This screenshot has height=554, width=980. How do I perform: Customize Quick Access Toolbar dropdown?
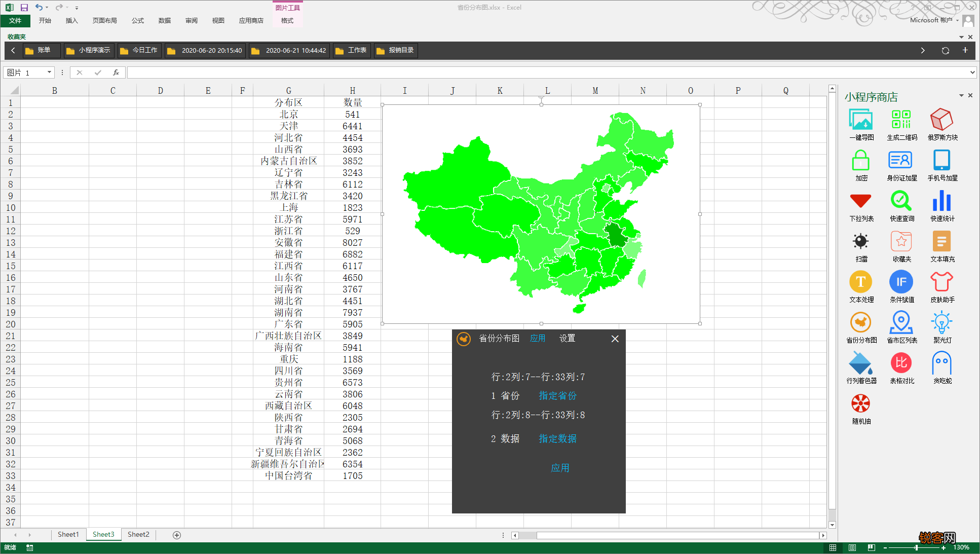[x=77, y=8]
